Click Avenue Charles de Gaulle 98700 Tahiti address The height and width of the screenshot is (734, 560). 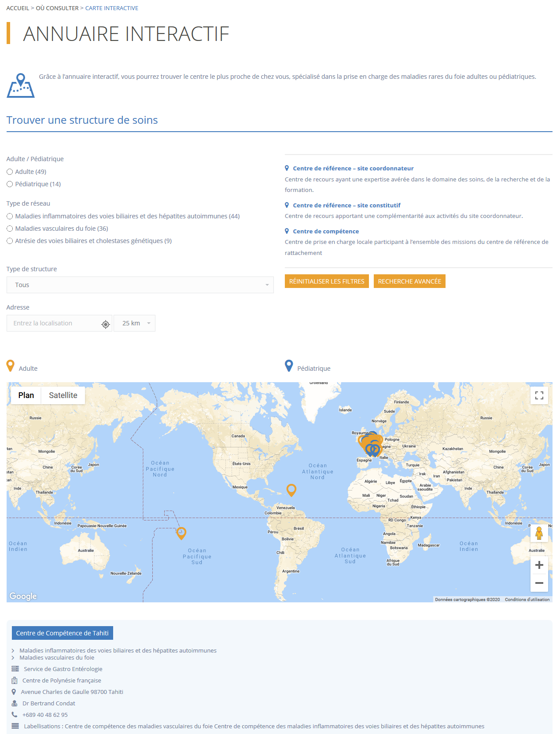(x=72, y=692)
